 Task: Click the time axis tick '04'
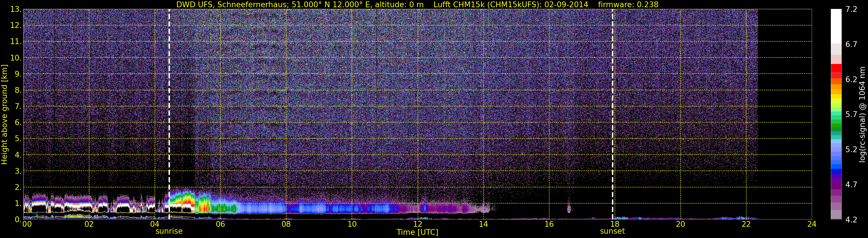155,224
